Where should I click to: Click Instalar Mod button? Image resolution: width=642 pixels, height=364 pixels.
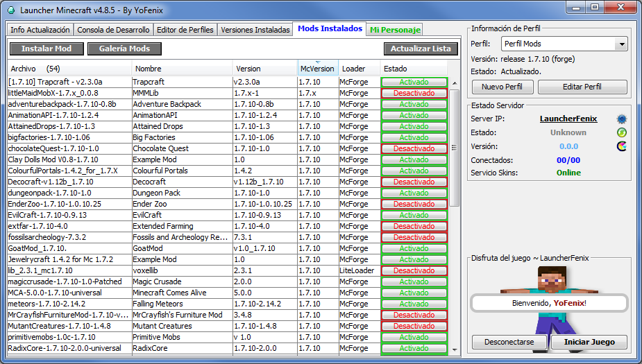click(47, 49)
